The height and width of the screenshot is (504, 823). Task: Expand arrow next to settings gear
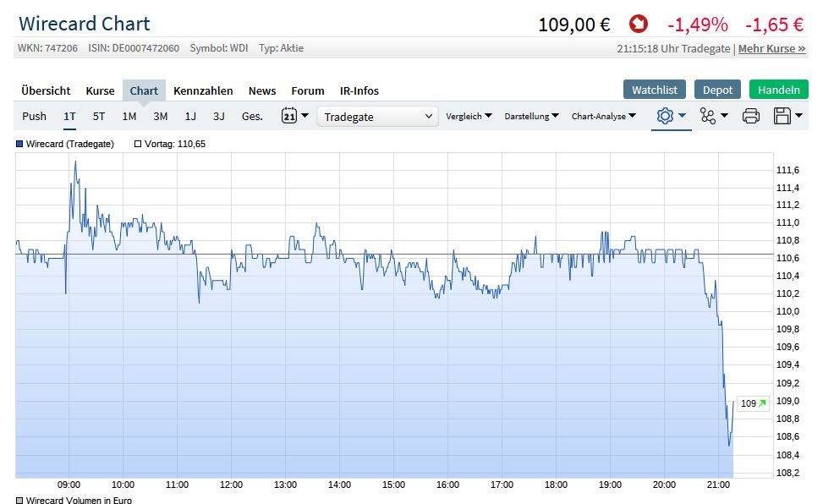683,116
